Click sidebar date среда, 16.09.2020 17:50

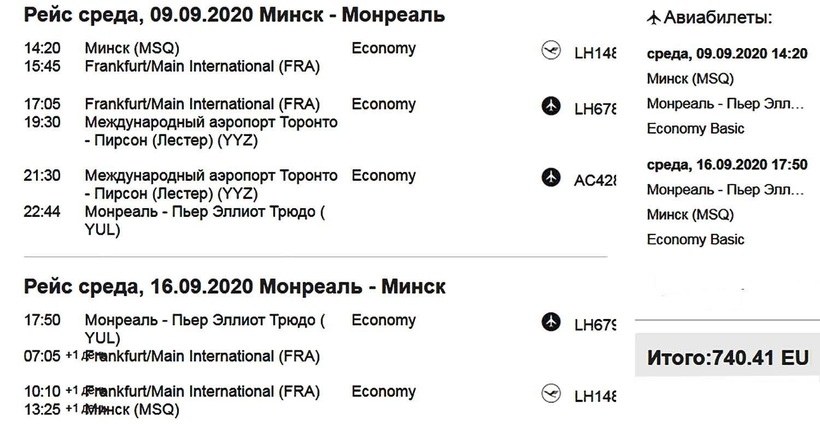click(726, 165)
